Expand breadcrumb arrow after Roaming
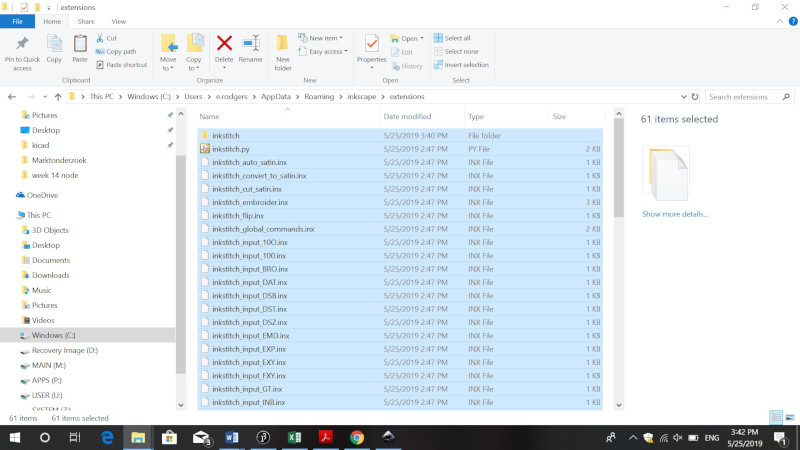This screenshot has height=450, width=800. [x=341, y=96]
